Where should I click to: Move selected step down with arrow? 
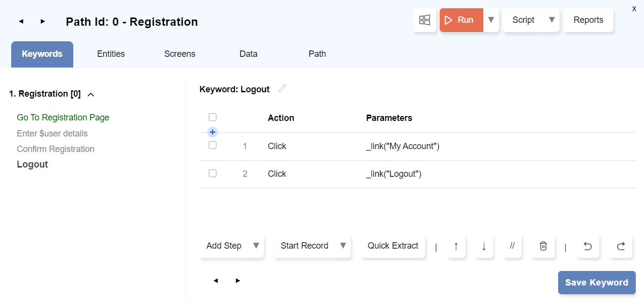[484, 246]
